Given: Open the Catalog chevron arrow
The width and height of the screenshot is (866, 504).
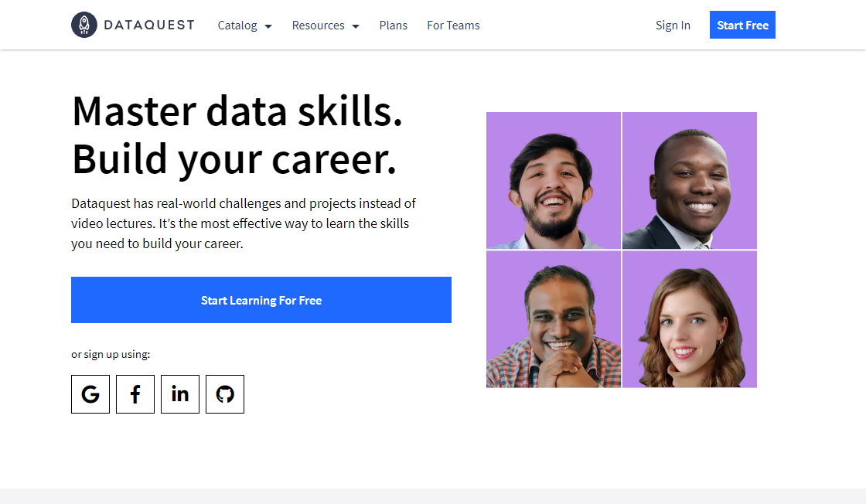Looking at the screenshot, I should click(268, 26).
